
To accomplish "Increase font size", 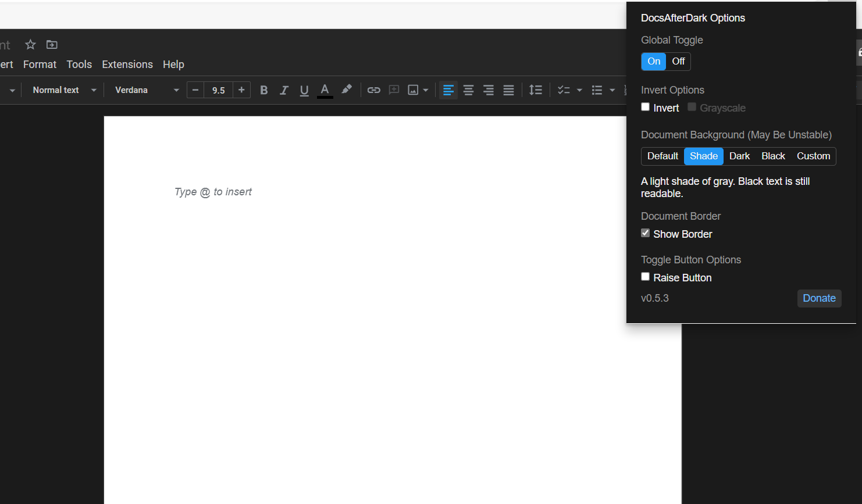I will 241,90.
